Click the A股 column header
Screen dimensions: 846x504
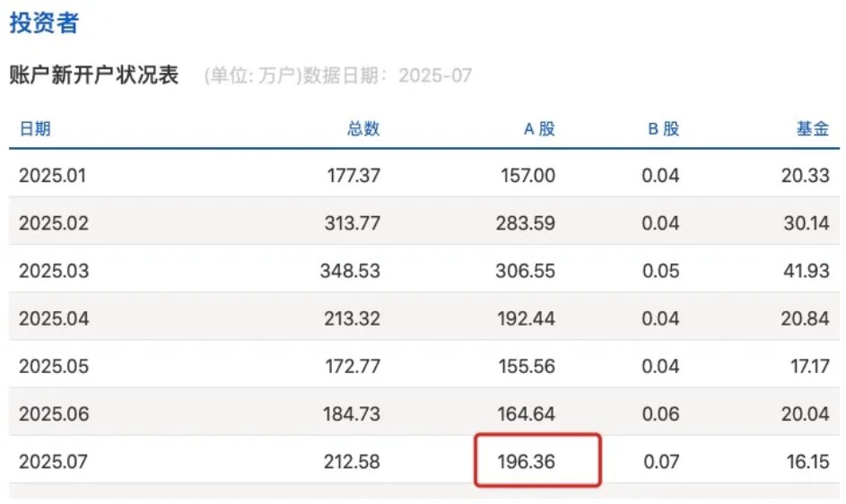[x=539, y=128]
